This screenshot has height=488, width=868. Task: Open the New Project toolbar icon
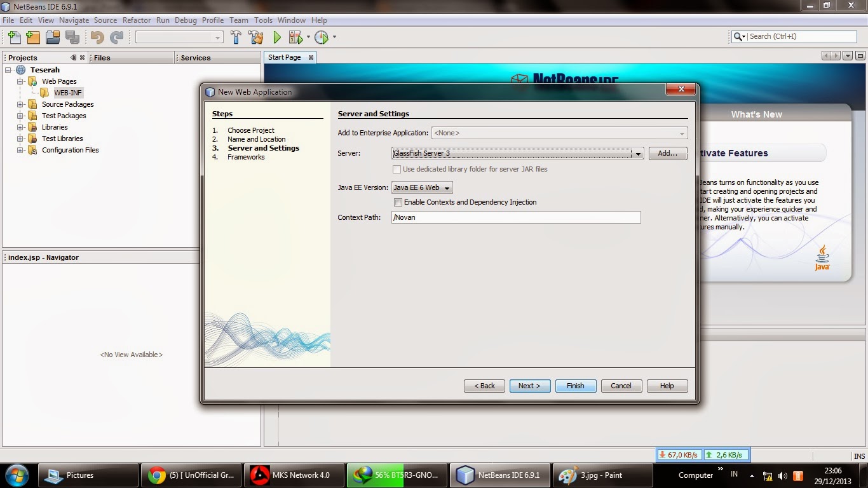coord(32,37)
